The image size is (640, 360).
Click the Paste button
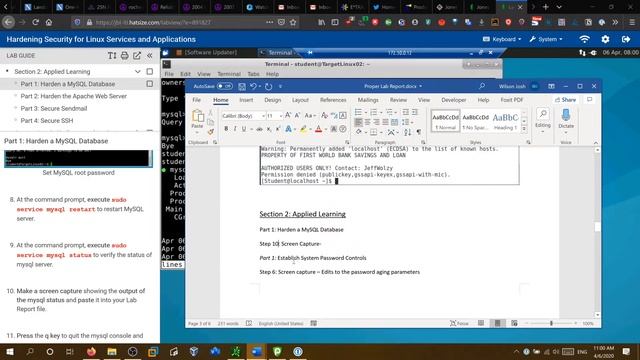point(198,120)
